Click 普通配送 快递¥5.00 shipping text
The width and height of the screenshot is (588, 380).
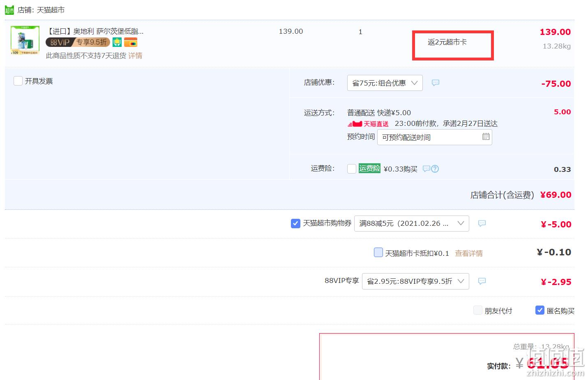point(379,113)
